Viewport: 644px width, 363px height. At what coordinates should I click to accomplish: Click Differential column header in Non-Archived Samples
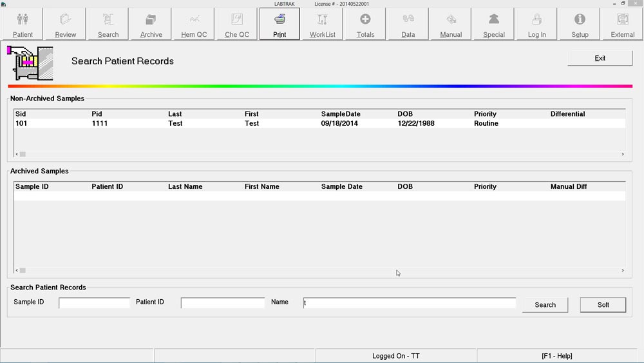click(567, 114)
